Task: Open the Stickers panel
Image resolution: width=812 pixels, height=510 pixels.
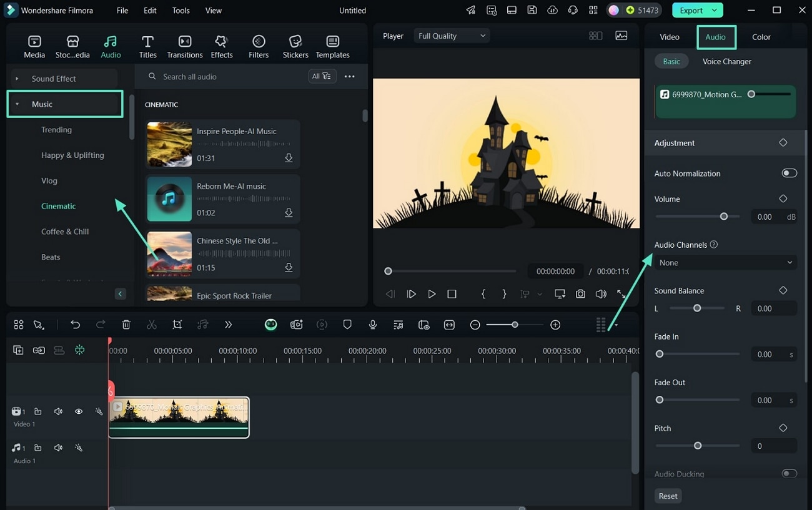Action: (x=295, y=47)
